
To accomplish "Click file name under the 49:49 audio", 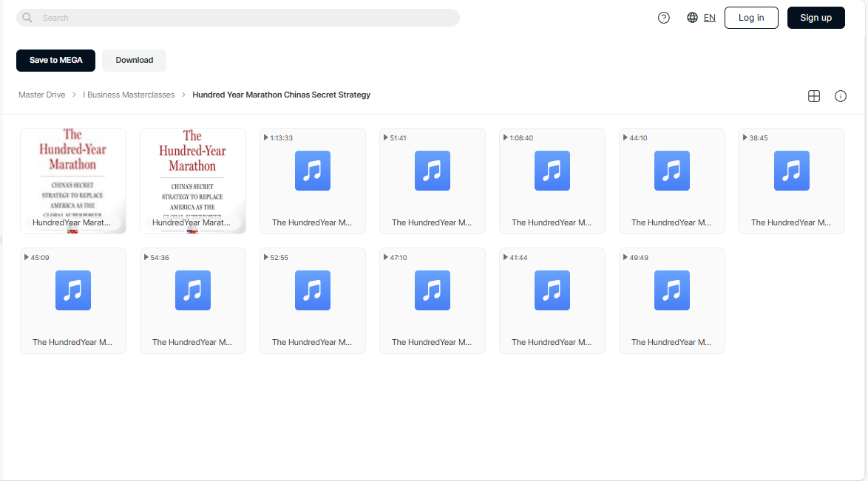I will 671,342.
